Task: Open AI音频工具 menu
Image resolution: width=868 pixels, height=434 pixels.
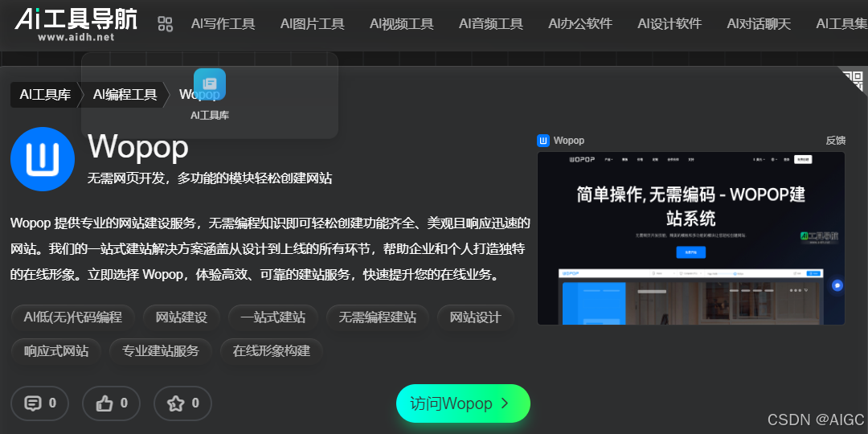Action: (x=491, y=24)
